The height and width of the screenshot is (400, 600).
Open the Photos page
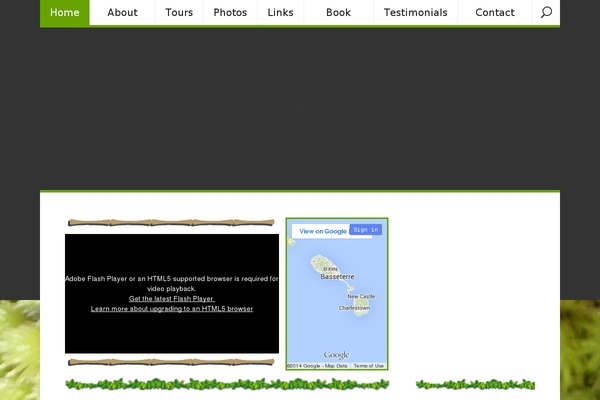(x=230, y=13)
